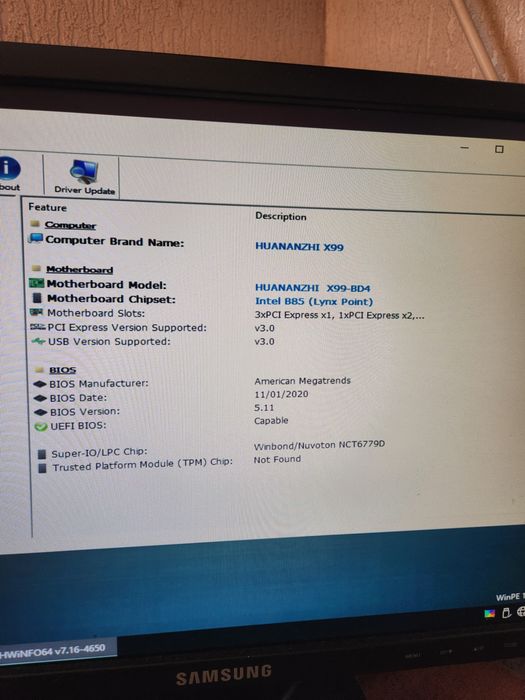Select the Motherboard section heading
The width and height of the screenshot is (525, 700).
coord(79,269)
